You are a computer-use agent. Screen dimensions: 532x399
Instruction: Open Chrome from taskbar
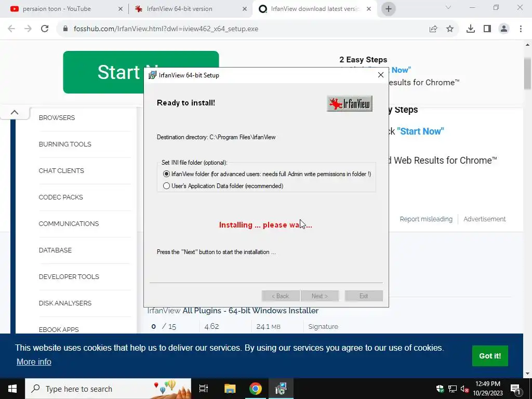256,389
